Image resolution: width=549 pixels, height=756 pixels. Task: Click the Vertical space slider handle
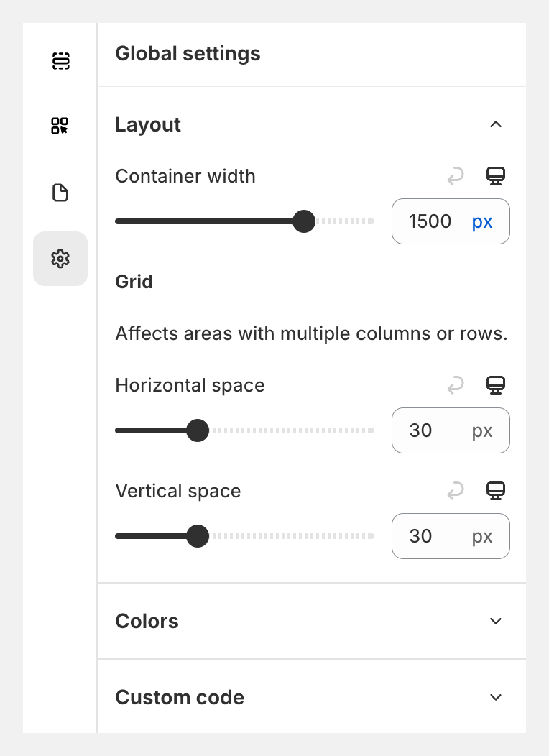tap(198, 536)
